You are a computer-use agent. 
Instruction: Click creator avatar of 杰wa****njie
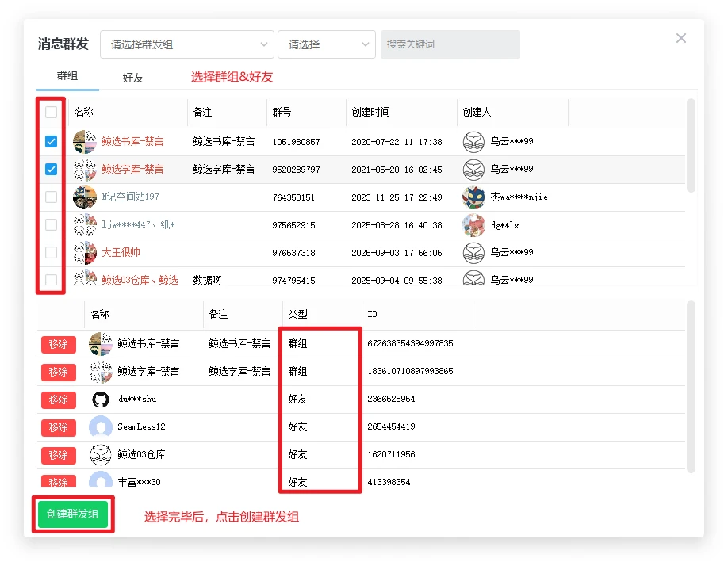point(473,197)
